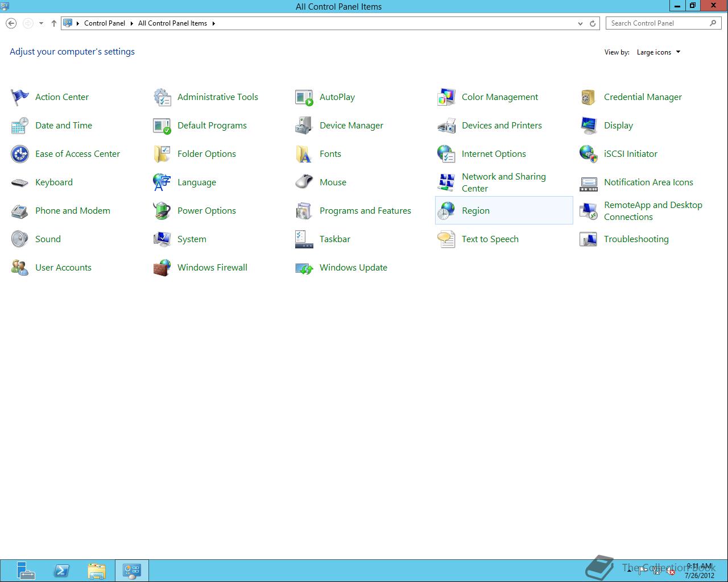Open the Sound speaker icon
This screenshot has width=728, height=582.
click(x=20, y=239)
